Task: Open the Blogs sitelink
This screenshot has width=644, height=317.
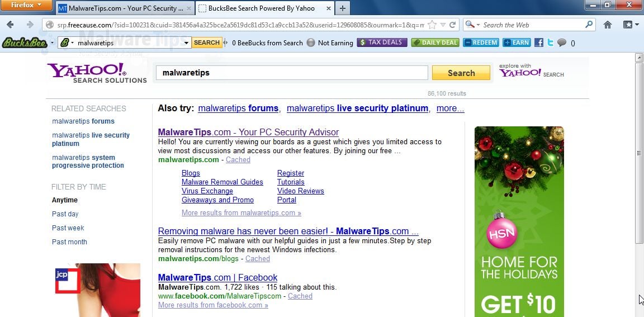Action: coord(191,173)
